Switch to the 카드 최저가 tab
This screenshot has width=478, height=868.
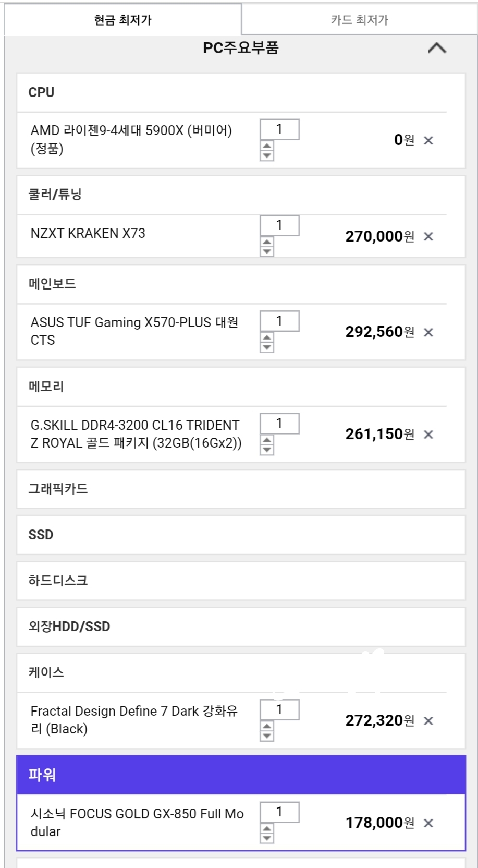tap(359, 20)
